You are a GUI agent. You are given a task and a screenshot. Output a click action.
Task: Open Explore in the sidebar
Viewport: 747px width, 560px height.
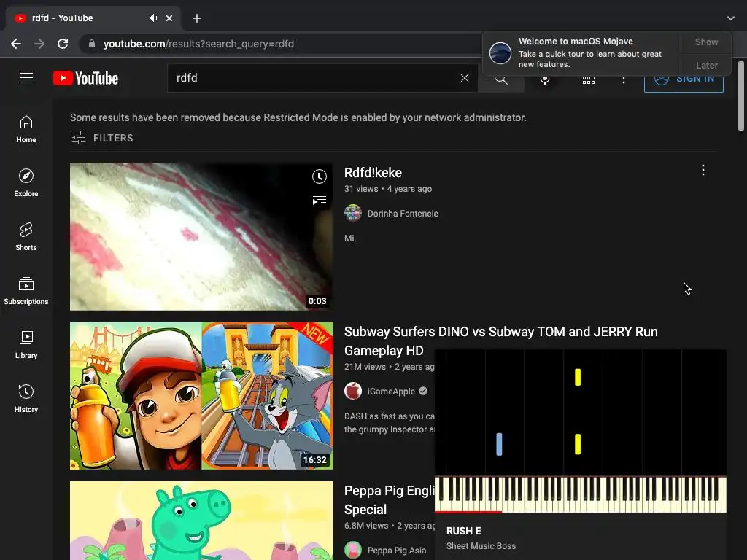click(26, 183)
